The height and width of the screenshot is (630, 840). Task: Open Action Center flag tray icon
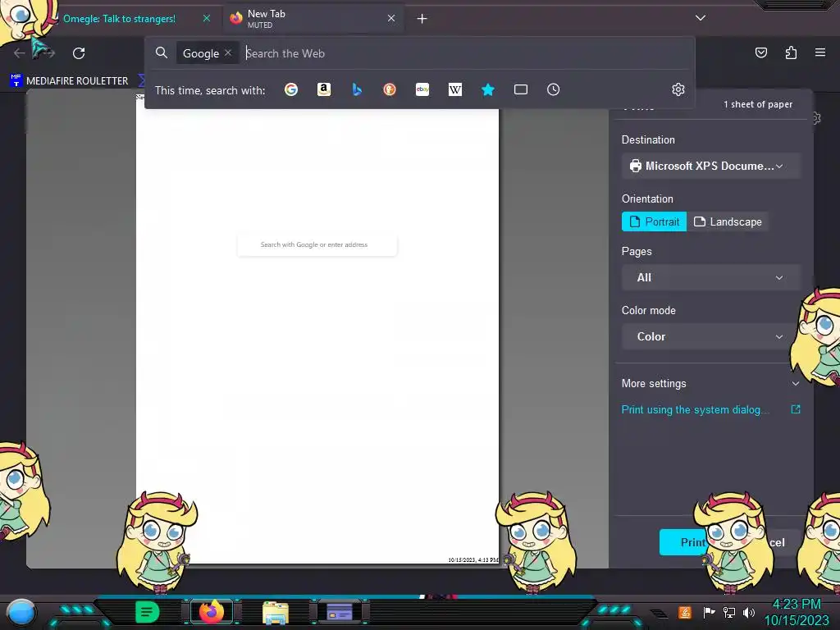710,612
